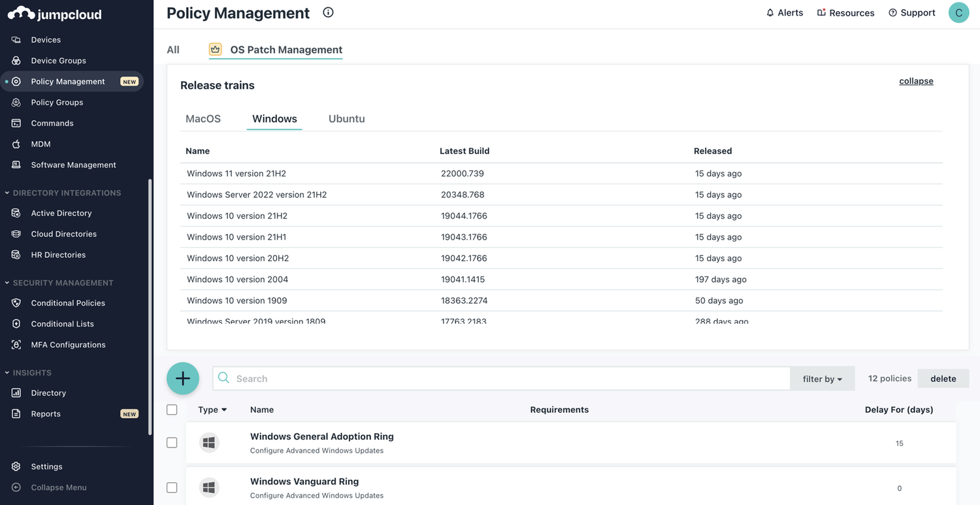The width and height of the screenshot is (980, 505).
Task: Open Windows Vanguard Ring policy
Action: 304,481
